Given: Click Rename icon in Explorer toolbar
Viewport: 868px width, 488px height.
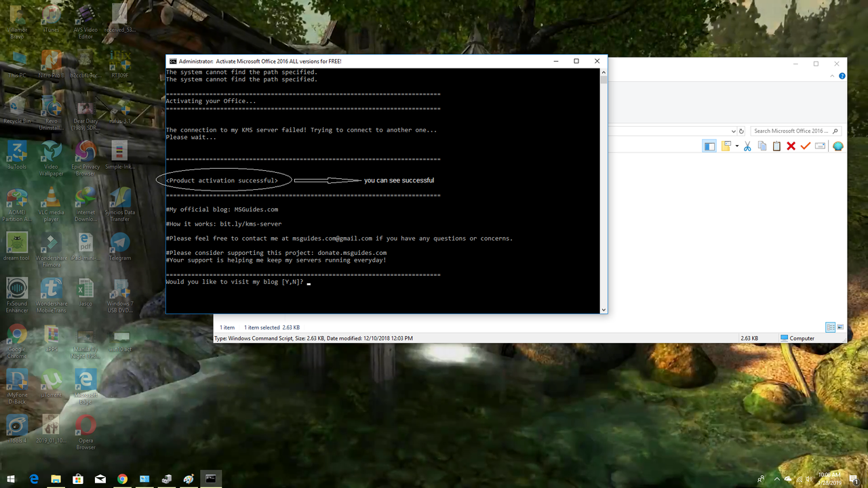Looking at the screenshot, I should [x=820, y=146].
